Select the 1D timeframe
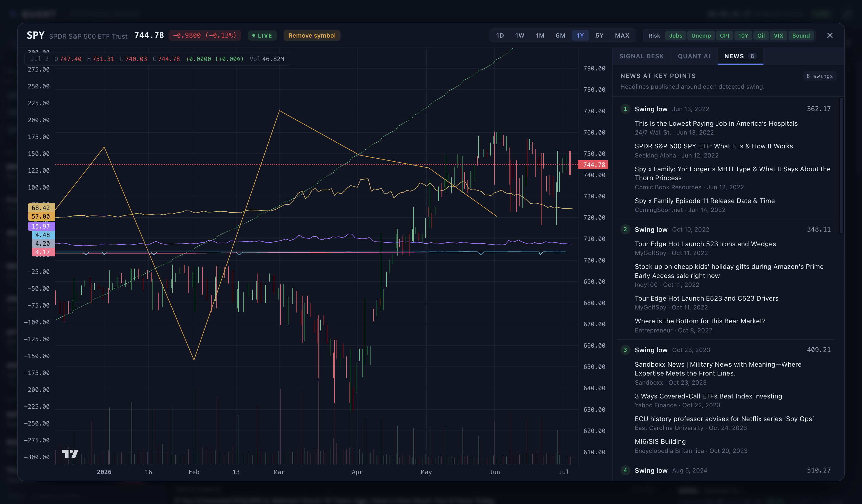The height and width of the screenshot is (504, 862). tap(500, 36)
